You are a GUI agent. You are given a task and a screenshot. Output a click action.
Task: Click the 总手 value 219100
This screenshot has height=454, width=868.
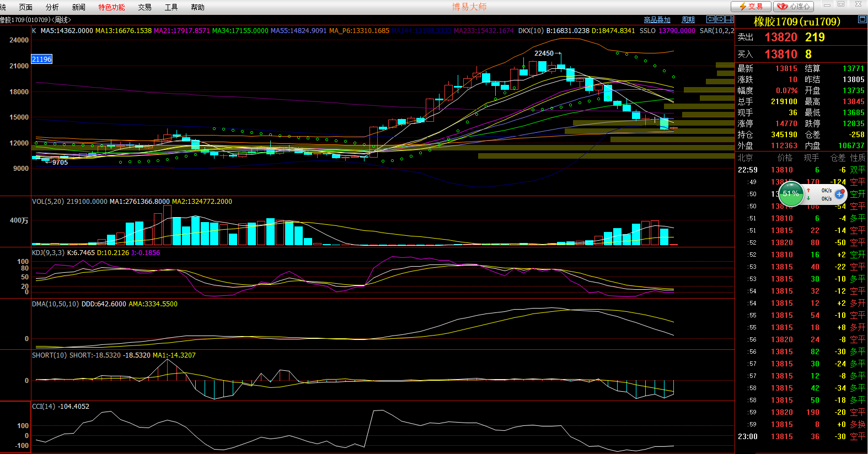(784, 101)
